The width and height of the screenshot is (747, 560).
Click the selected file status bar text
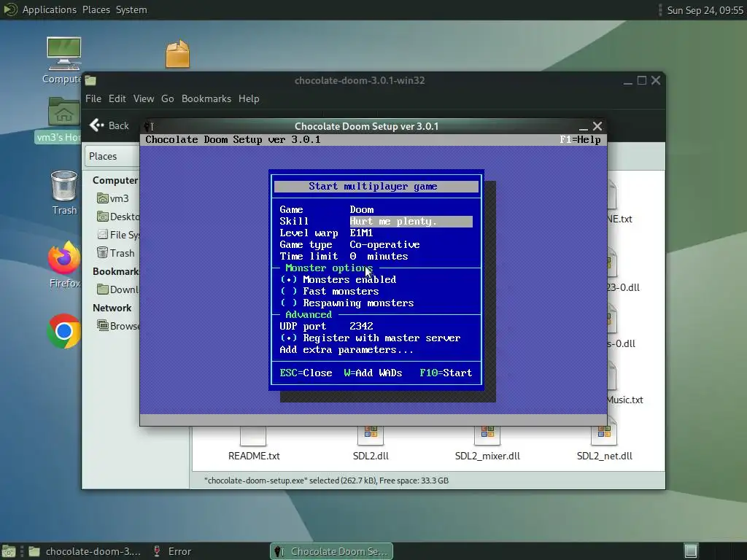326,481
